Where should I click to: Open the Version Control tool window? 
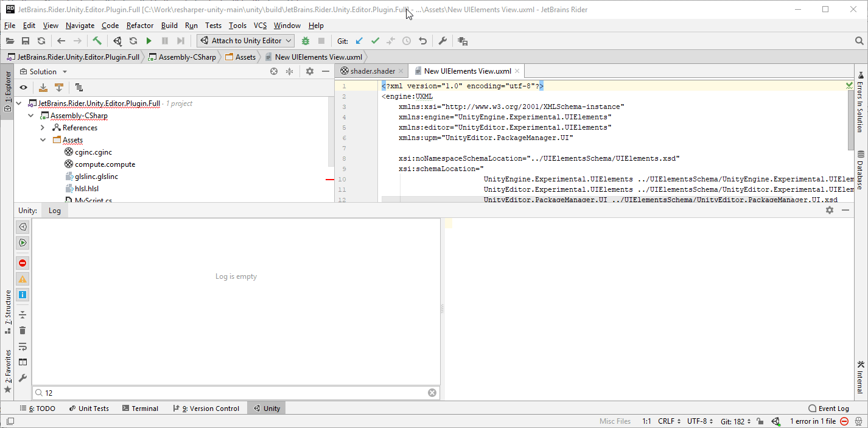206,408
